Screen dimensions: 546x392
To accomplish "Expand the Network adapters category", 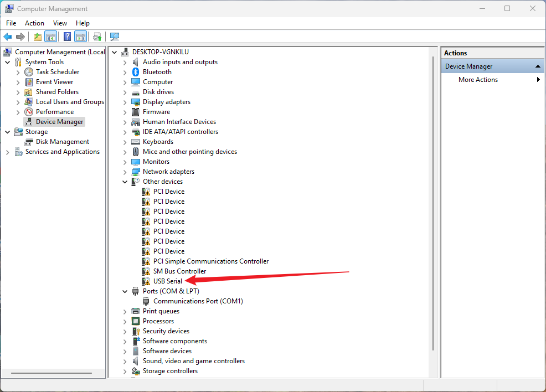I will coord(125,172).
